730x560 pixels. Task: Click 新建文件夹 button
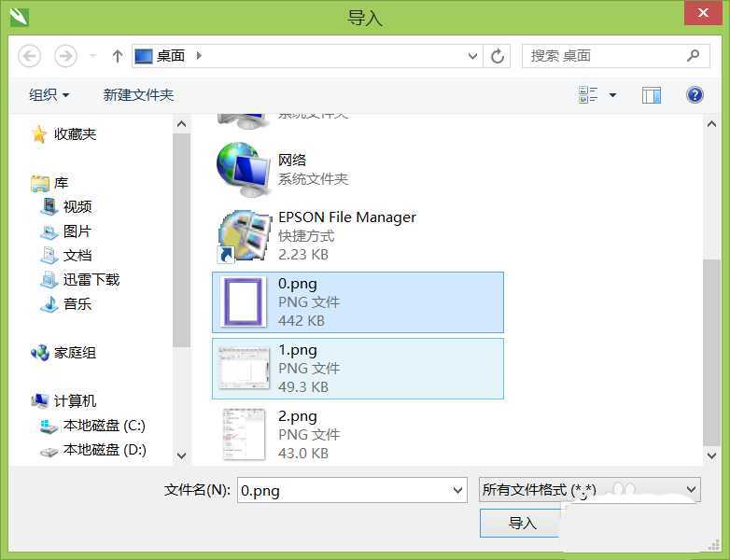point(138,95)
